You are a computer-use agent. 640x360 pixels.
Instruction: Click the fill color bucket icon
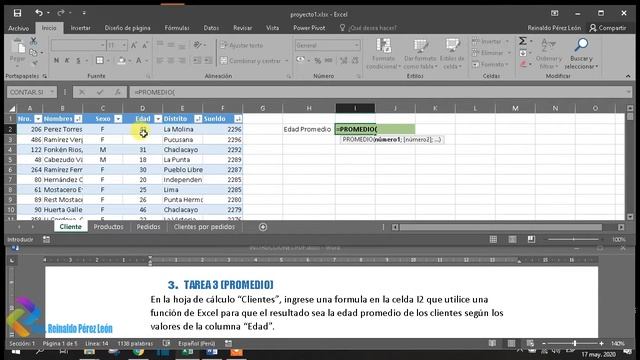(x=121, y=61)
